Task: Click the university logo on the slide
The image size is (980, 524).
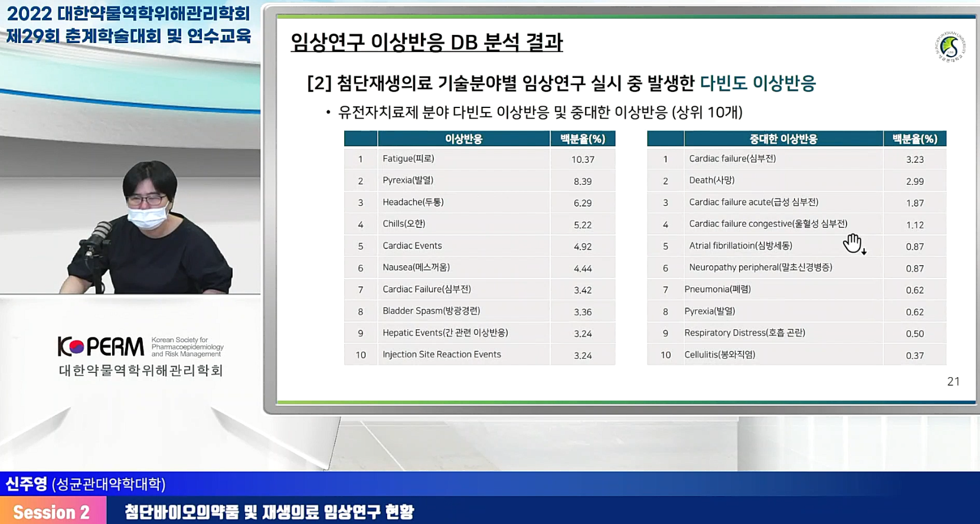Action: coord(950,47)
